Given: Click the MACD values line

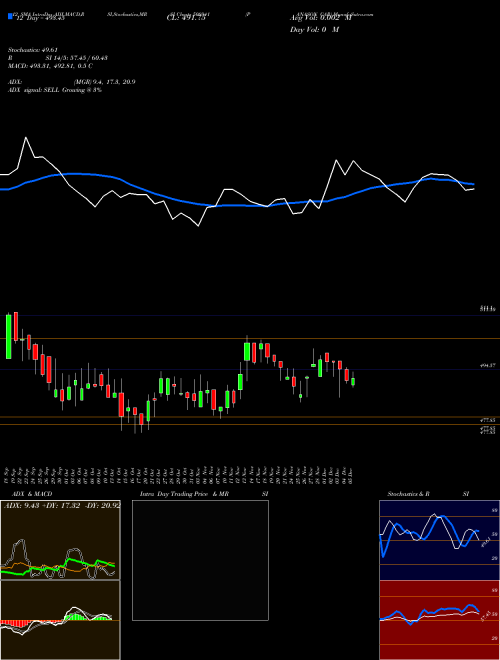Looking at the screenshot, I should pos(50,66).
